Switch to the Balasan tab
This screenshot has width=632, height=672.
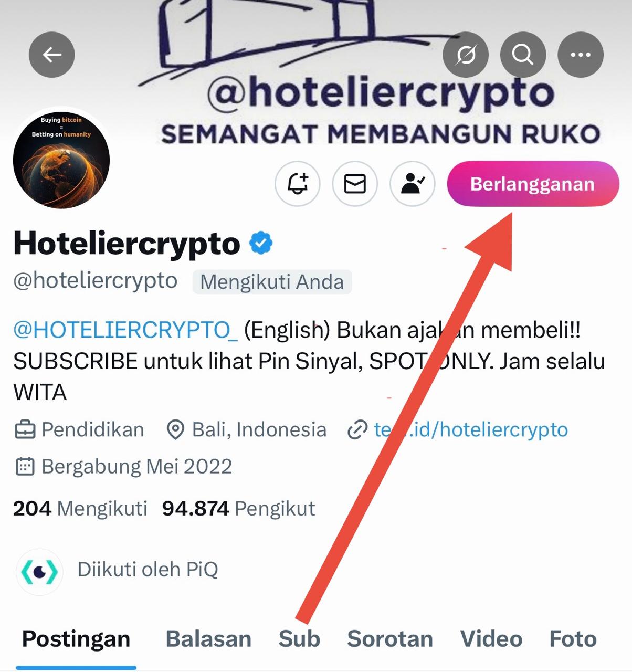click(x=208, y=639)
